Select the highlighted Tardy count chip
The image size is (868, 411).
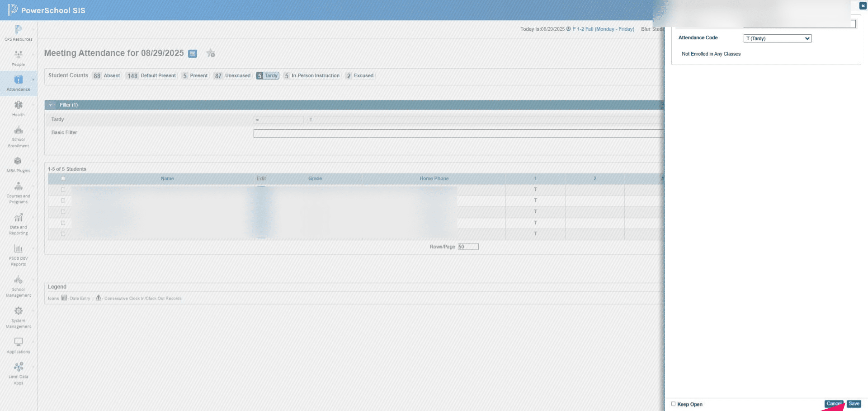(268, 76)
